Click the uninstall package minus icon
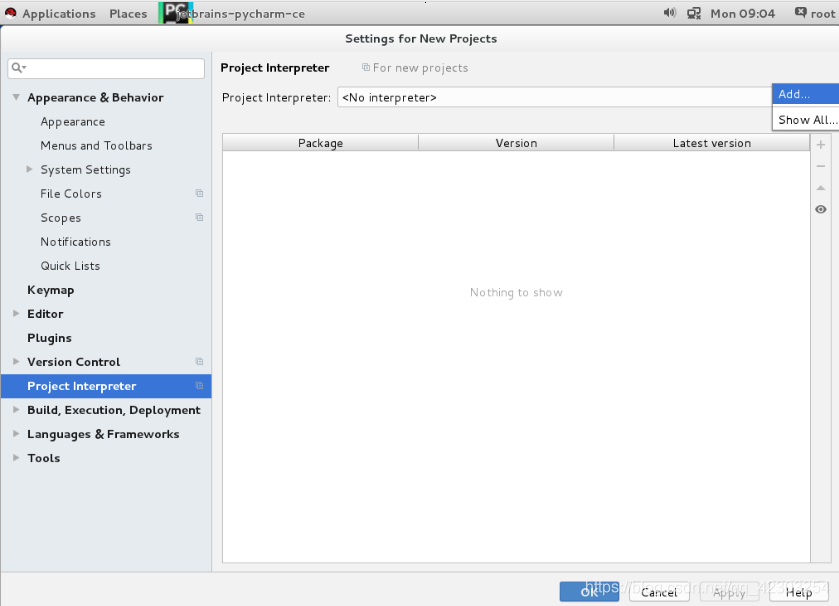 pyautogui.click(x=821, y=166)
